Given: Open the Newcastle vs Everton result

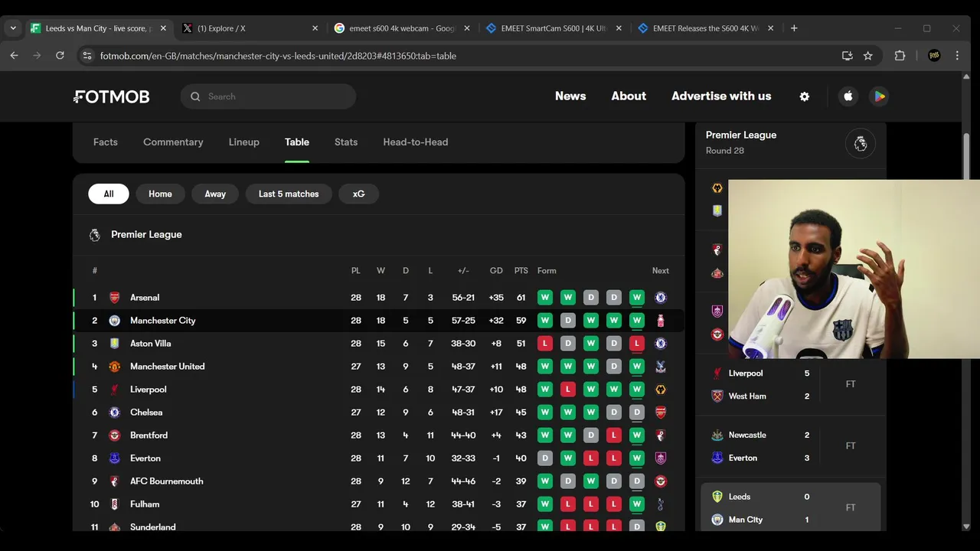Looking at the screenshot, I should point(791,446).
